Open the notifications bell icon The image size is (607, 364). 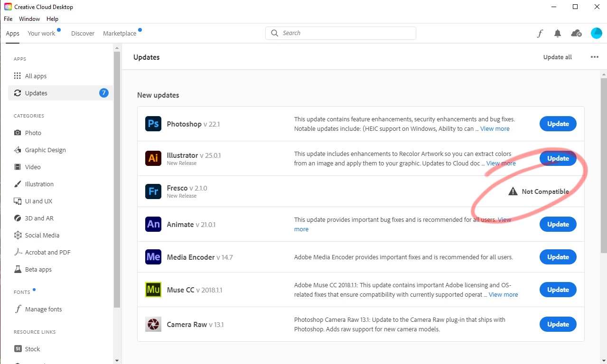coord(558,33)
